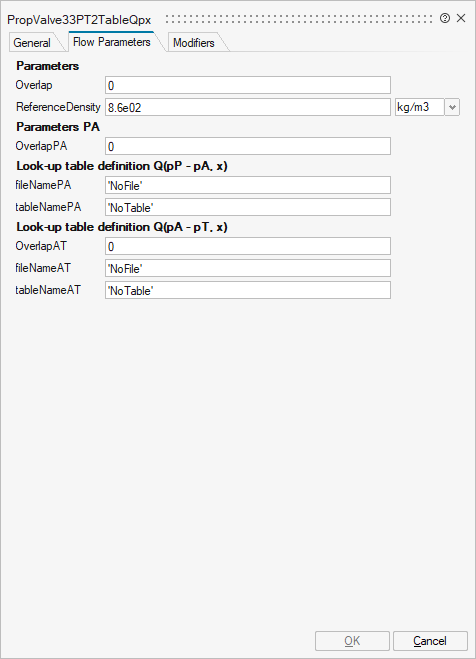Edit the fileNameAT field
Viewport: 476px width, 659px height.
(x=248, y=268)
